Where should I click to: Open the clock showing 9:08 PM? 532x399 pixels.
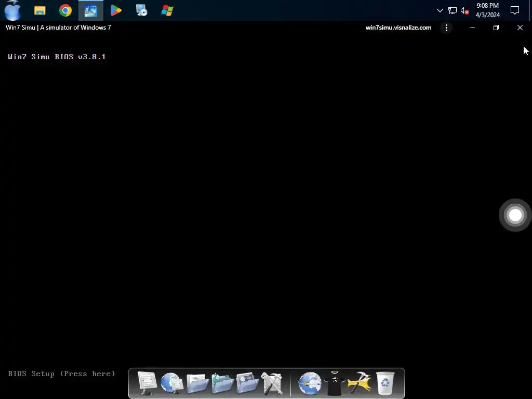487,10
